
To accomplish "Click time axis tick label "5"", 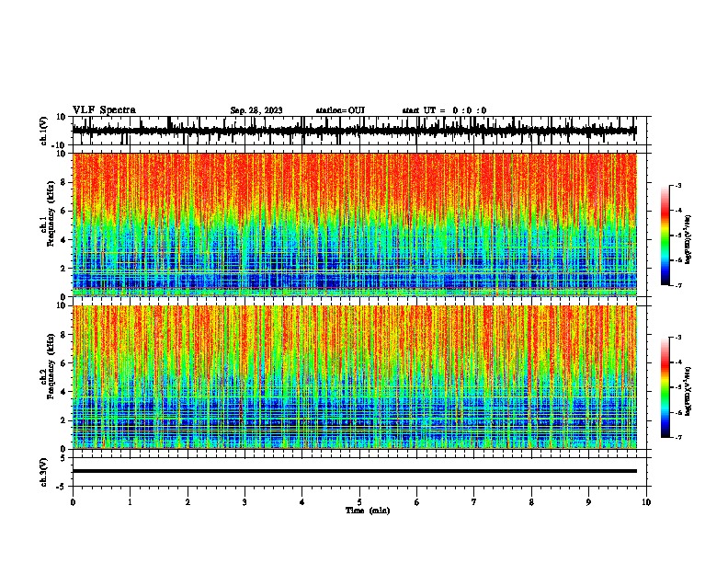I will click(x=359, y=502).
